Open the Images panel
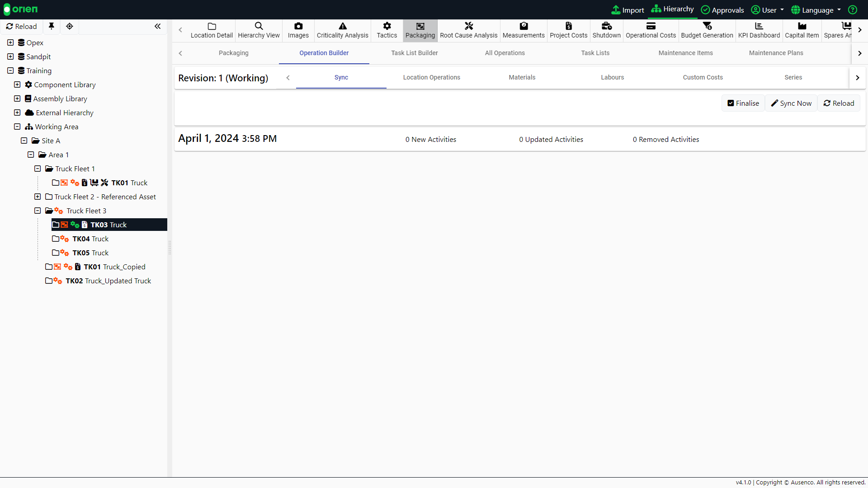Image resolution: width=868 pixels, height=488 pixels. (x=298, y=31)
